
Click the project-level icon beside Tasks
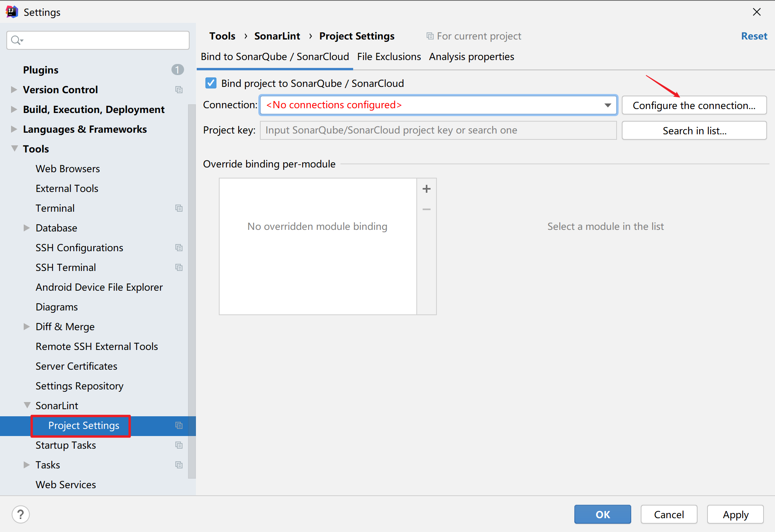(179, 465)
